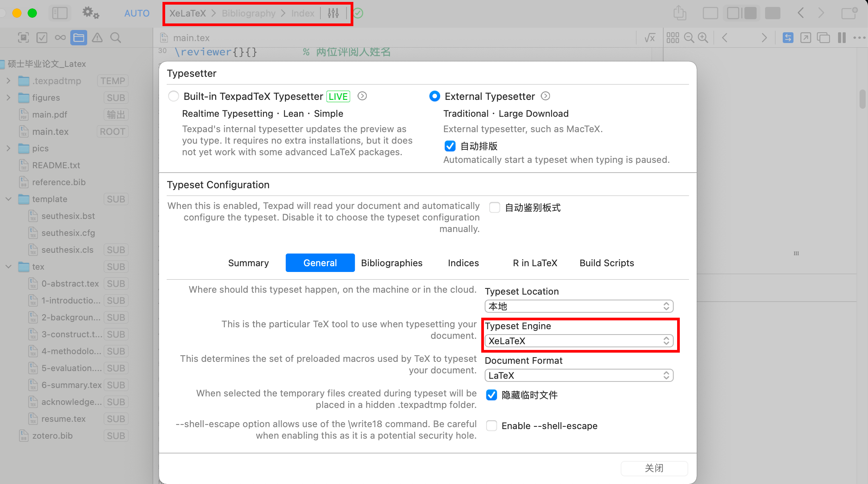The image size is (868, 484).
Task: Open reference.bib in file tree
Action: (59, 182)
